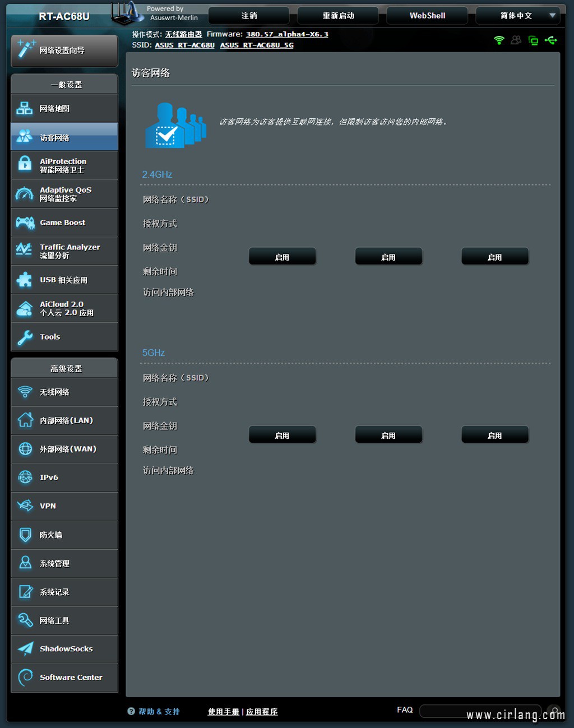Select 访客网络 in the sidebar
The height and width of the screenshot is (728, 574).
(64, 137)
